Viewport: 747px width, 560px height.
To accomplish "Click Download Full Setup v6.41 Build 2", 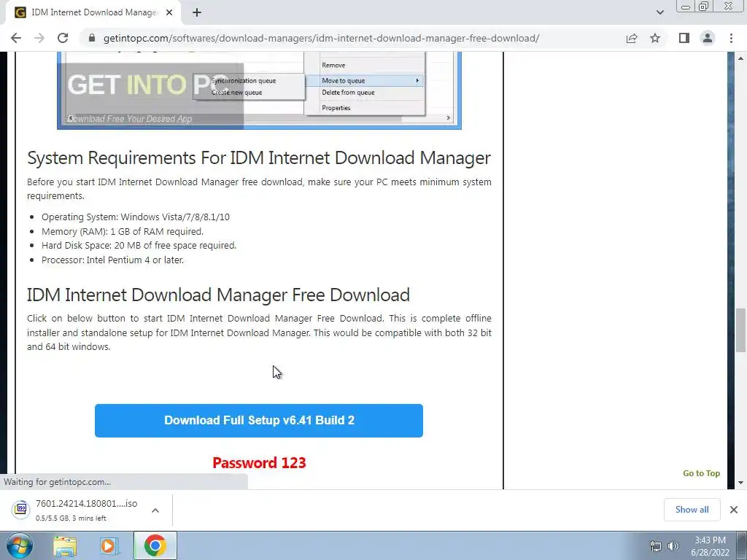I will pos(259,421).
